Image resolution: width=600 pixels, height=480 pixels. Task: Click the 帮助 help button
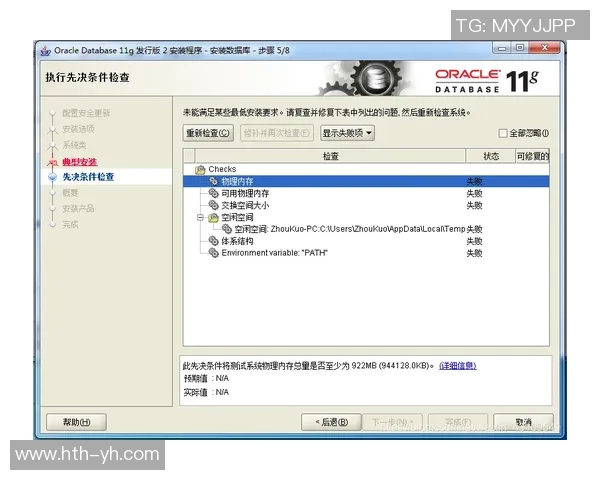pos(77,422)
